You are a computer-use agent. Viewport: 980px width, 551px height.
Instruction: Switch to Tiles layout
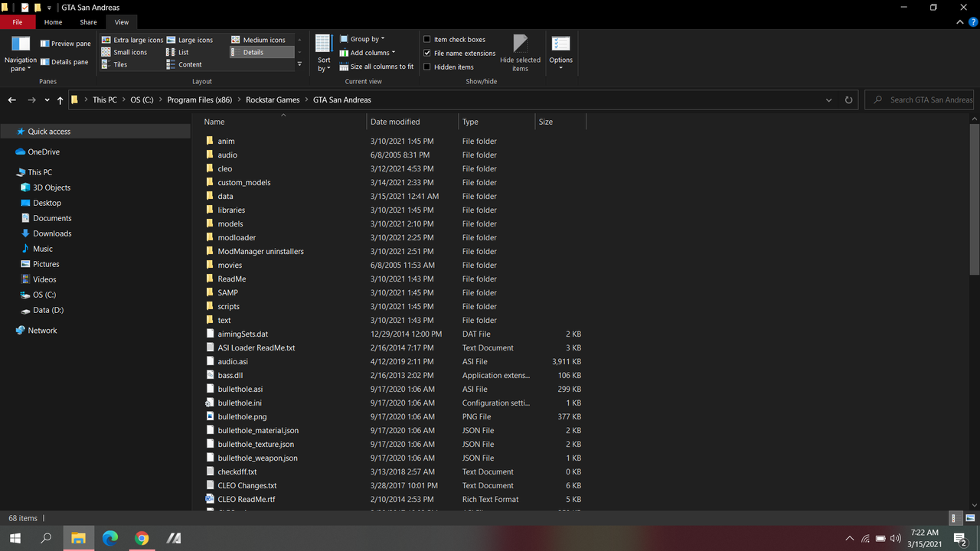(115, 64)
